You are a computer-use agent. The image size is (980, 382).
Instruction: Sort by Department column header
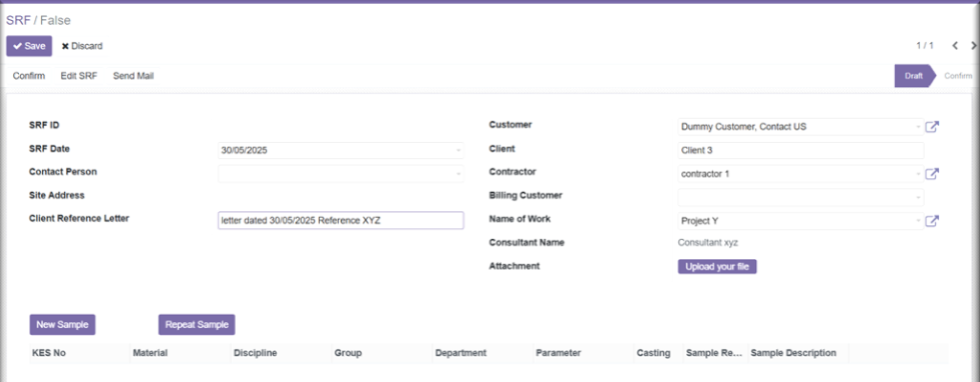[x=483, y=353]
